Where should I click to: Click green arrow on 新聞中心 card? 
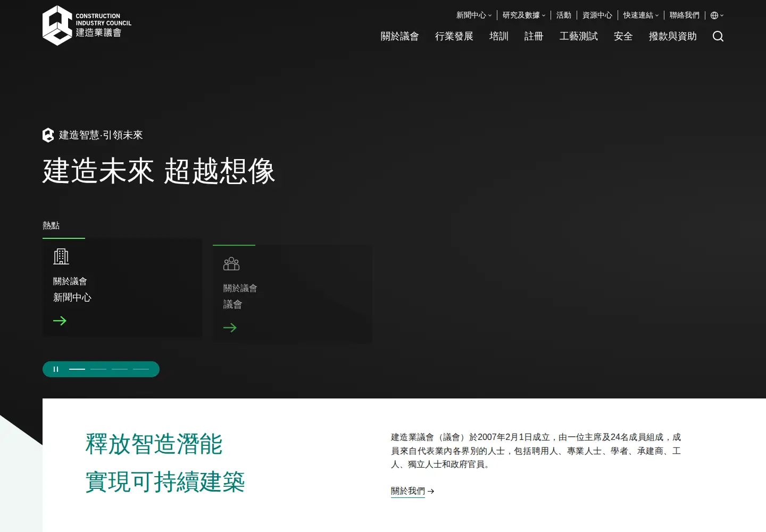[x=60, y=321]
